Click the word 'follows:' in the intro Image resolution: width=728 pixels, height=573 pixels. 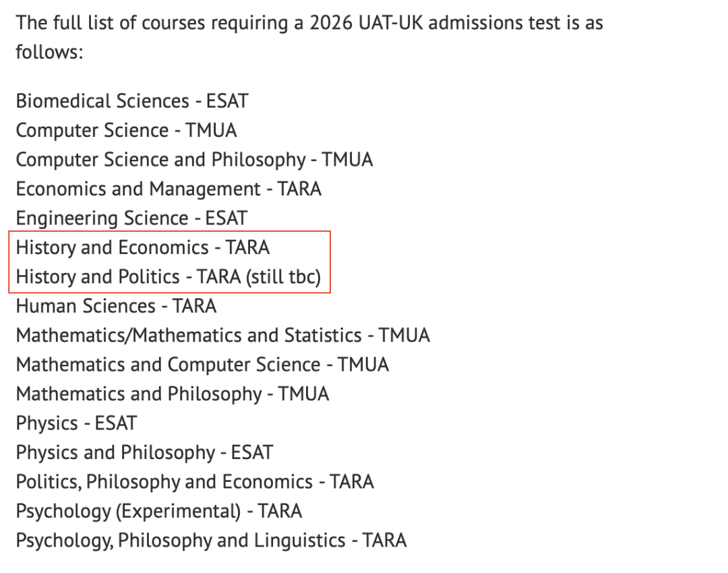[x=49, y=52]
